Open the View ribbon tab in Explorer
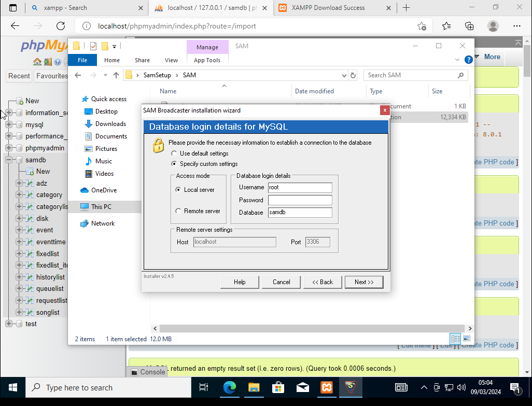 (x=171, y=60)
